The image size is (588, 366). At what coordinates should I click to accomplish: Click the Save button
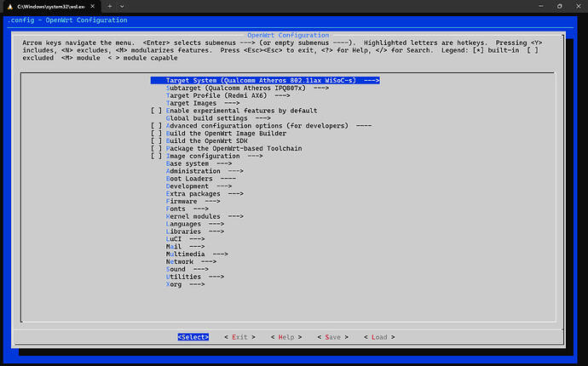(332, 337)
